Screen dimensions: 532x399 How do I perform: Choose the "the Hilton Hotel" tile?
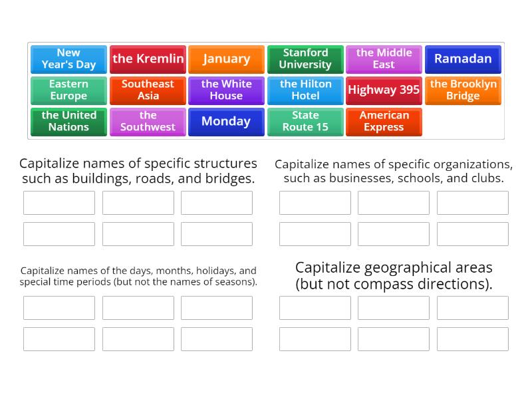click(305, 90)
